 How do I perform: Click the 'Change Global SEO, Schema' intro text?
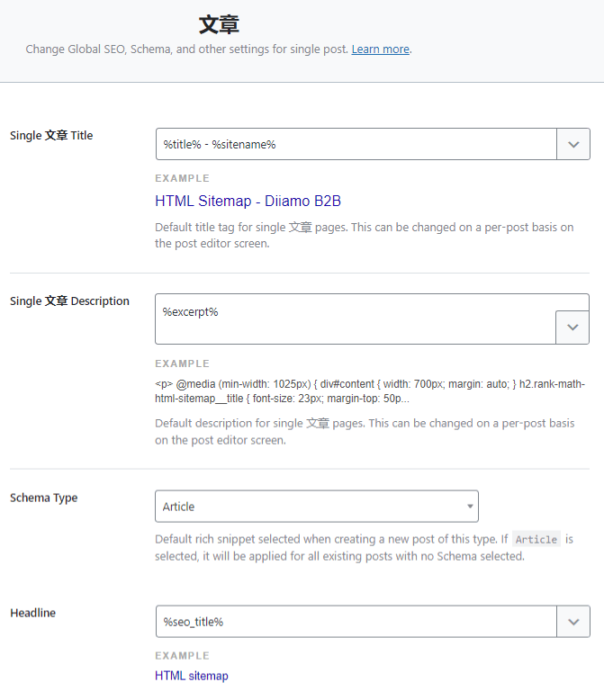click(187, 49)
